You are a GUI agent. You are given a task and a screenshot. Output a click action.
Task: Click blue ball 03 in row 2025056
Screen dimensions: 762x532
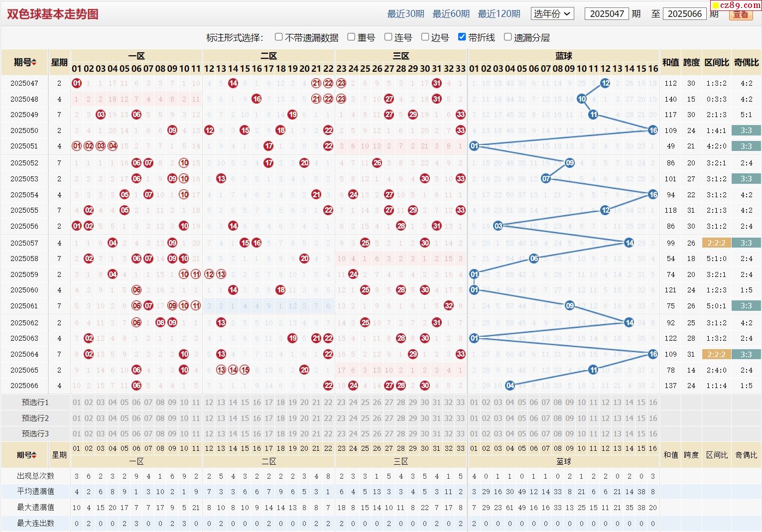click(x=498, y=226)
